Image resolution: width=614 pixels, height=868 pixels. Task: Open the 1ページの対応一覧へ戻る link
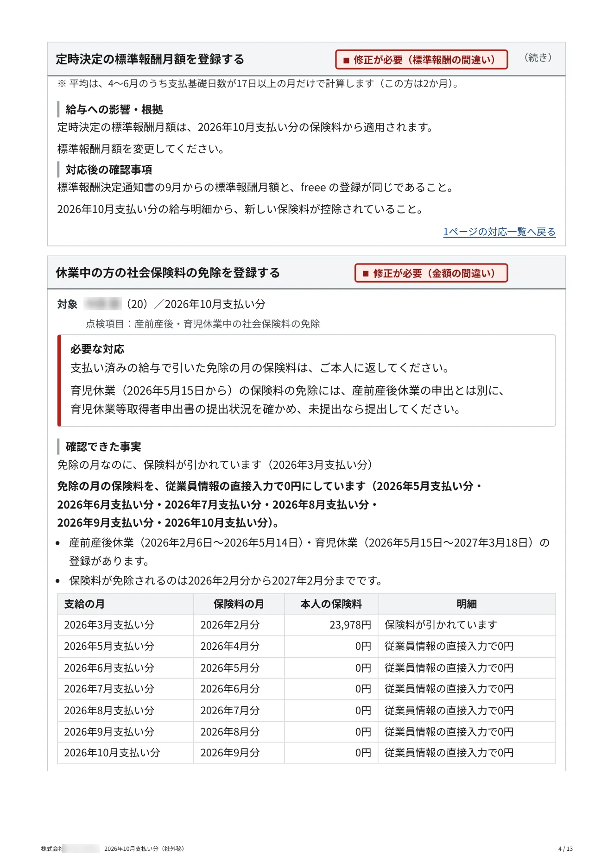[x=499, y=232]
